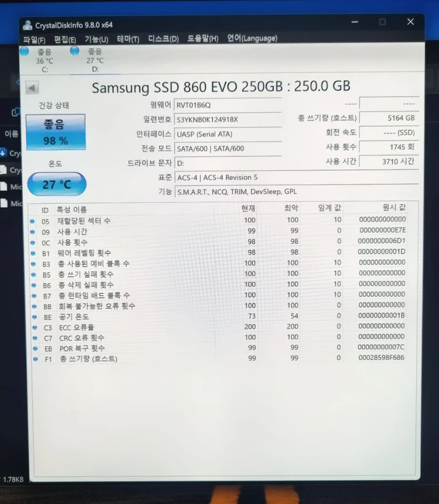Click the drive letter field D:
Viewport: 439px width, 504px height.
228,163
